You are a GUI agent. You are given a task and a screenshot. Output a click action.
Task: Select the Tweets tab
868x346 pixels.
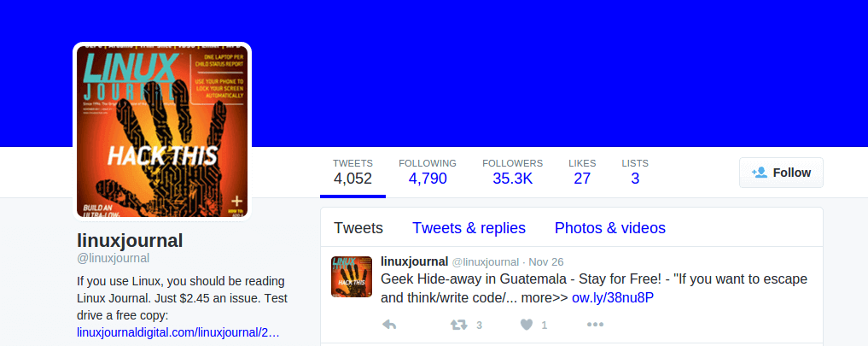pos(358,228)
